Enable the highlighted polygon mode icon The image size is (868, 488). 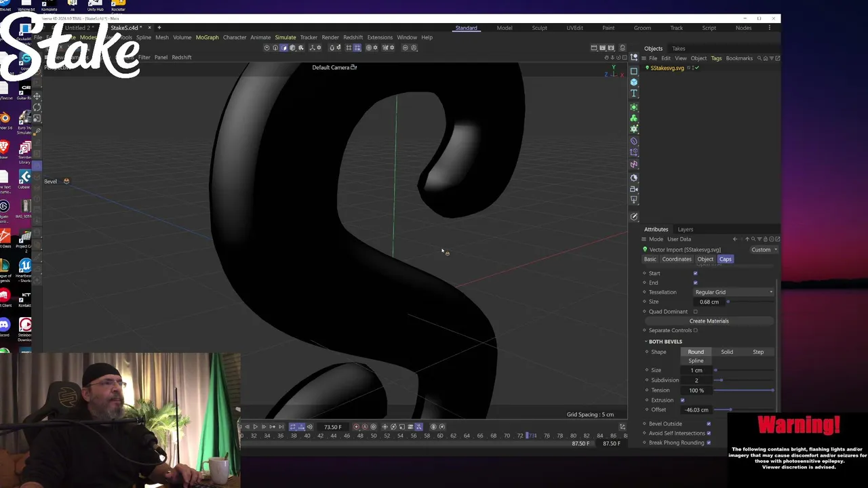click(x=284, y=47)
